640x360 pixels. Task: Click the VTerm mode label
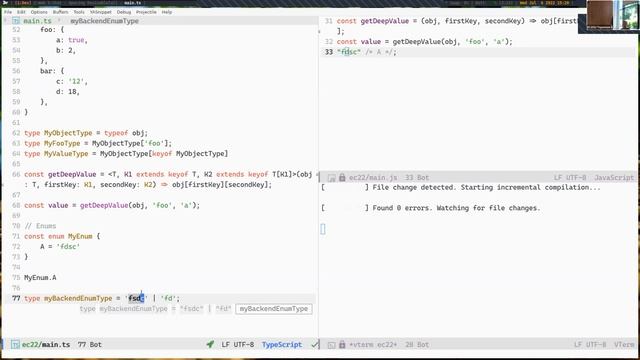(x=624, y=344)
